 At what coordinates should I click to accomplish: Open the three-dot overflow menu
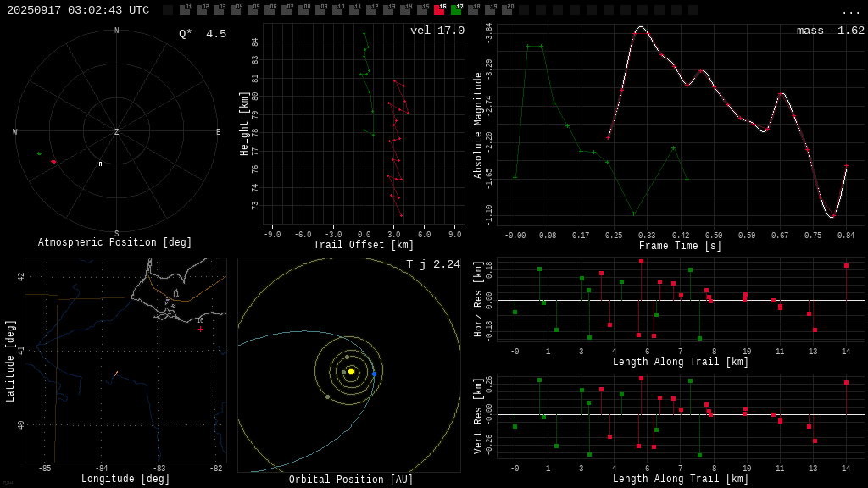click(x=850, y=12)
